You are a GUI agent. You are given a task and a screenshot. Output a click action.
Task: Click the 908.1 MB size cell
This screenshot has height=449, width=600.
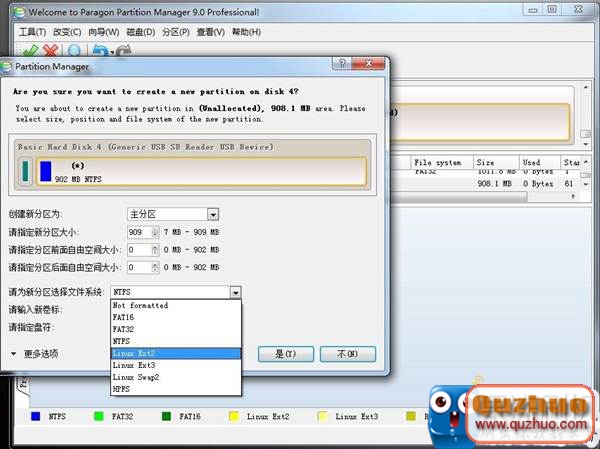pos(495,184)
